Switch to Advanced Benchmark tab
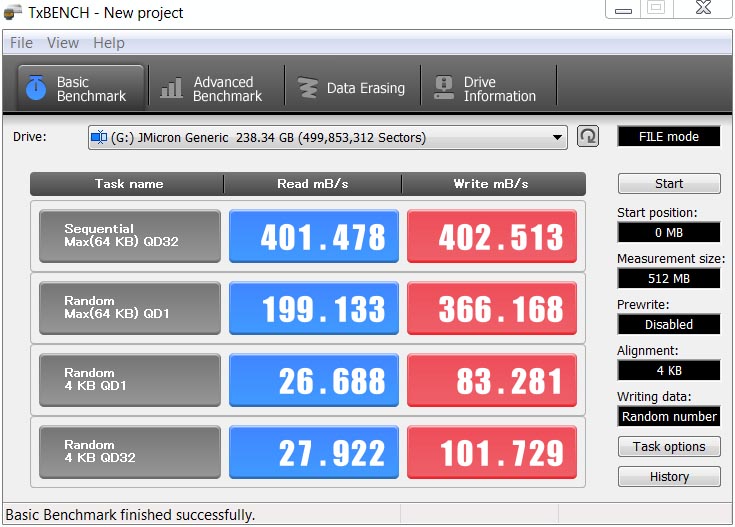735x527 pixels. click(x=217, y=89)
